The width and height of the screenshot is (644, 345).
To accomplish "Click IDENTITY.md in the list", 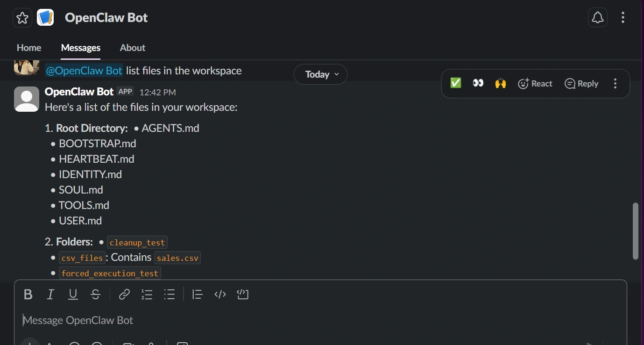I will [91, 174].
